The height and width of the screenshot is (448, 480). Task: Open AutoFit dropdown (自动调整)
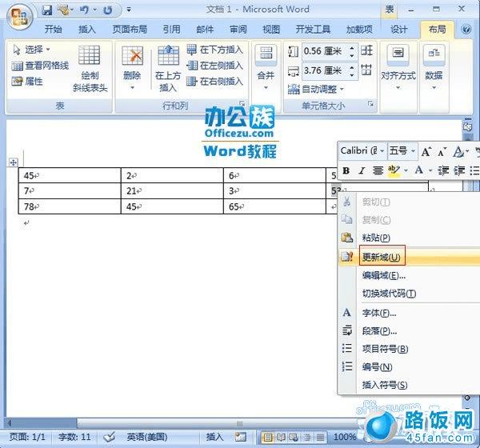(316, 90)
